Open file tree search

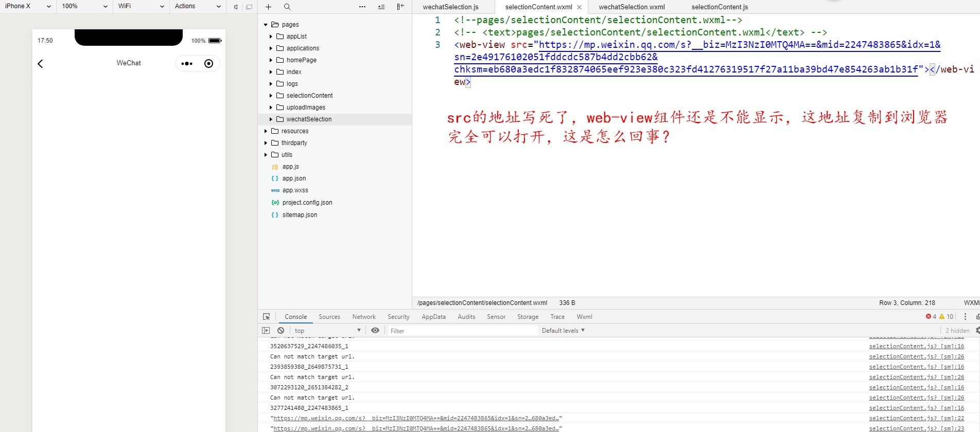pyautogui.click(x=287, y=7)
